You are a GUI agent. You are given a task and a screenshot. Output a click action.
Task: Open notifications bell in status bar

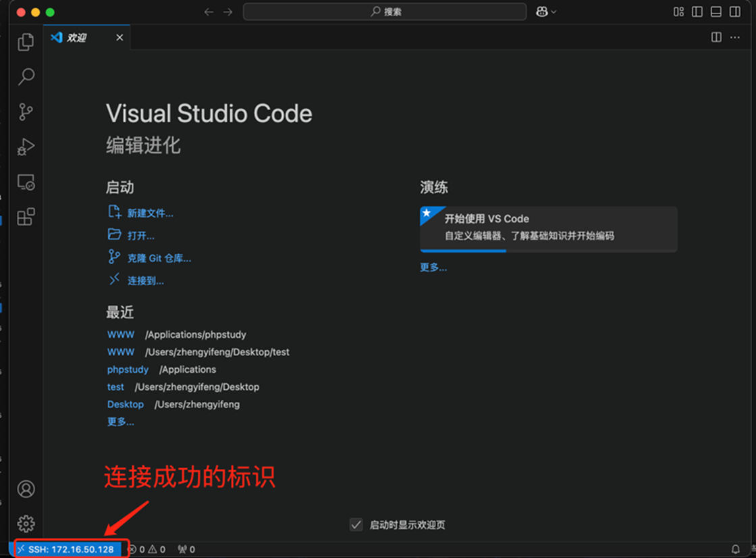(x=735, y=549)
